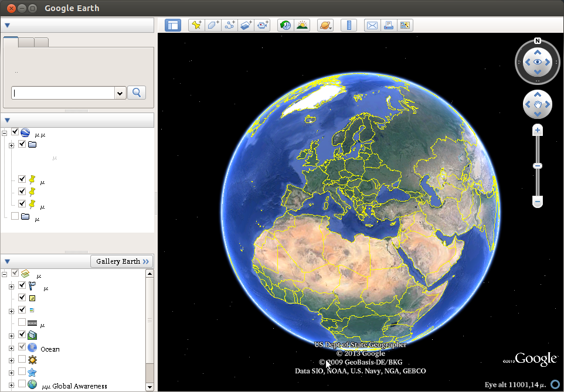Click move-right arrow on the hand joystick
This screenshot has height=392, width=564.
pyautogui.click(x=548, y=104)
